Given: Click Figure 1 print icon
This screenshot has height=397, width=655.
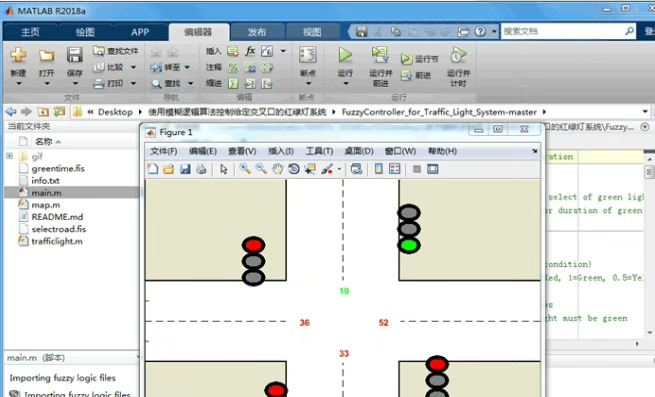Looking at the screenshot, I should click(201, 169).
